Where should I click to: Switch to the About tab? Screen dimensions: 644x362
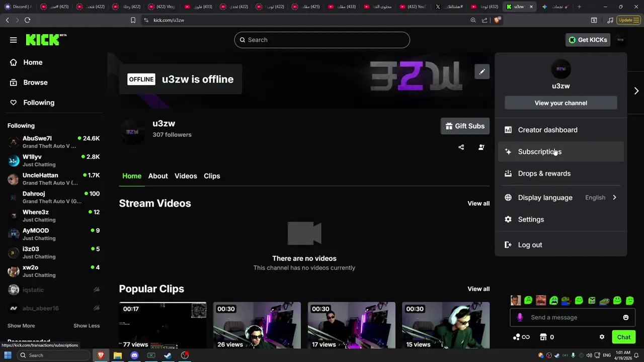[158, 176]
